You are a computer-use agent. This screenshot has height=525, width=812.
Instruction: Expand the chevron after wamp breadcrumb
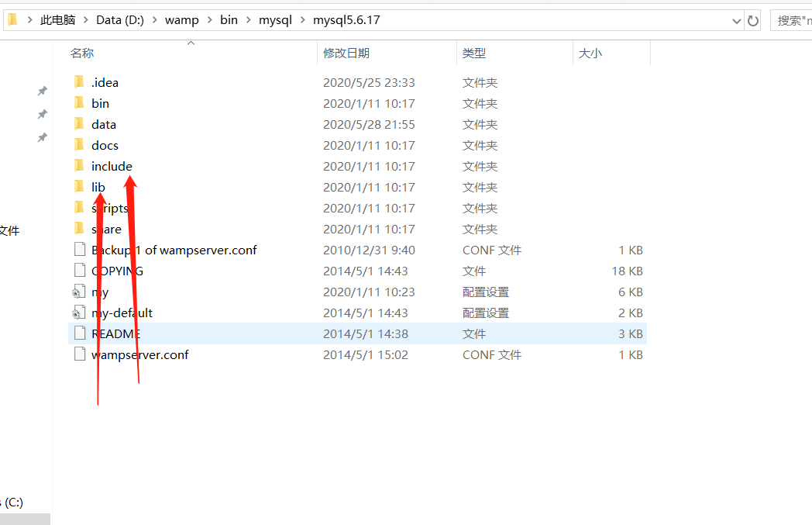pos(208,20)
